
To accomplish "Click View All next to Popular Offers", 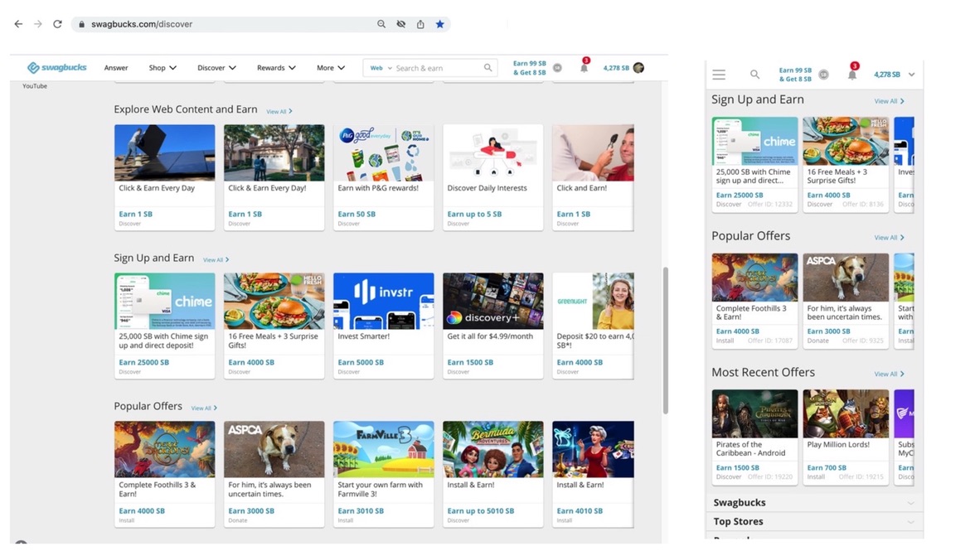I will pyautogui.click(x=202, y=407).
